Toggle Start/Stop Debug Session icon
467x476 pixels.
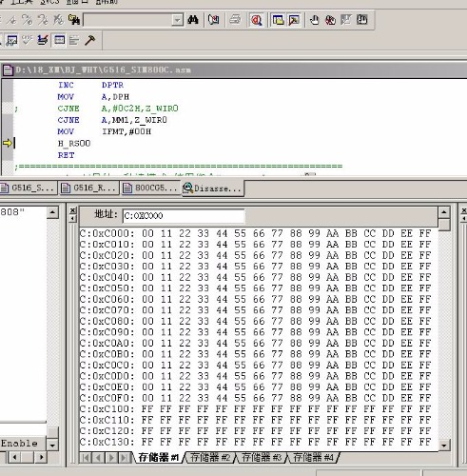pos(256,20)
